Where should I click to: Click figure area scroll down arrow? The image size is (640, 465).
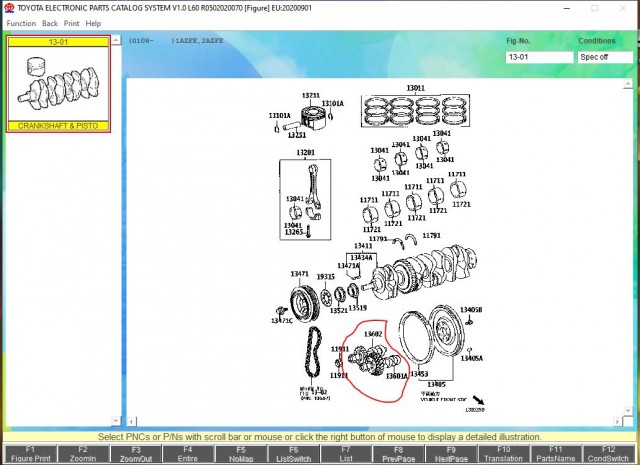coord(628,411)
